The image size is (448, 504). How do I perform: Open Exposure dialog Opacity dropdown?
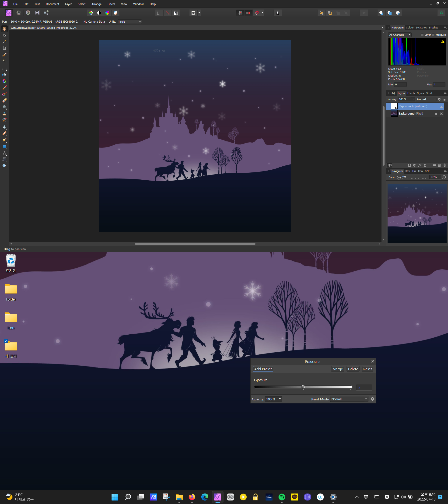pos(280,399)
